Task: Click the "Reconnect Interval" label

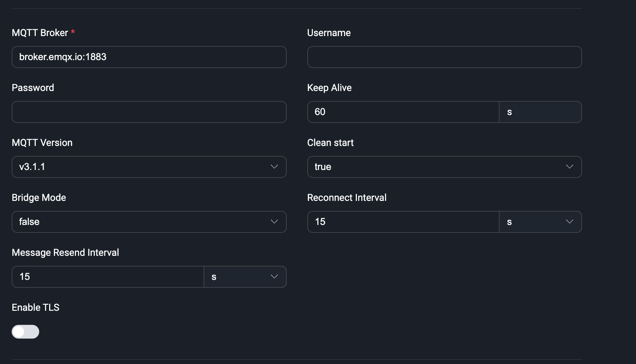Action: (x=347, y=198)
